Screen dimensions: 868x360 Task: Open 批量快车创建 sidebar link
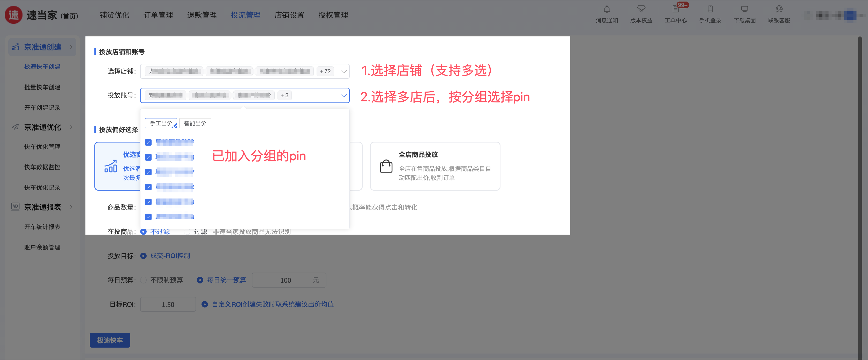(x=42, y=87)
